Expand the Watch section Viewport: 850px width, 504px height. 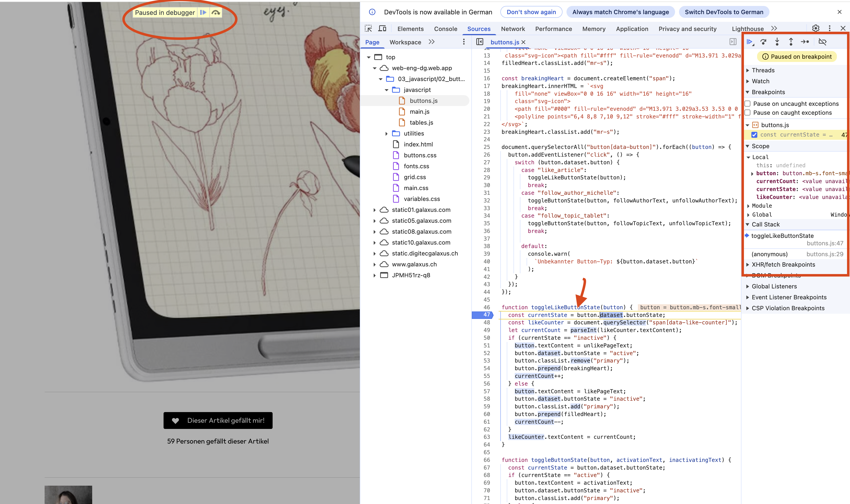[760, 81]
